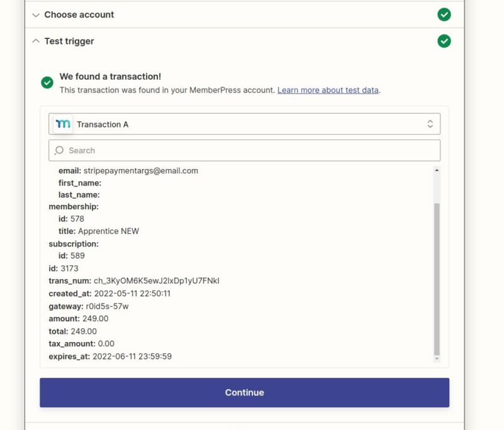Expand the Choose account section
Screen dimensions: 504x430
(36, 14)
